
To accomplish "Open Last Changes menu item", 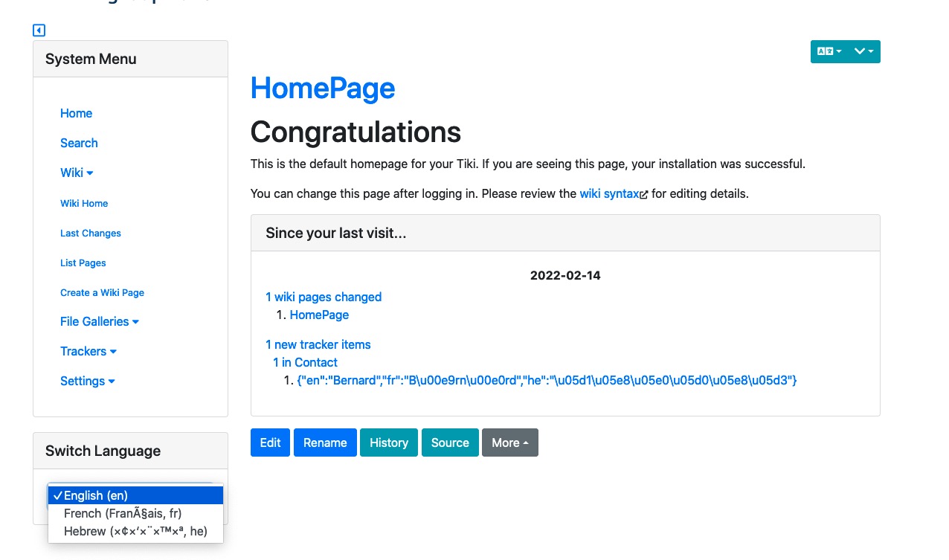I will click(91, 233).
